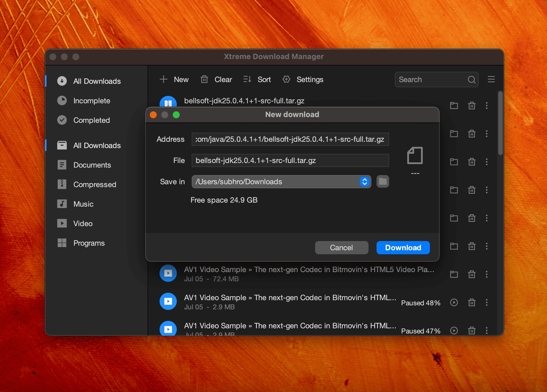
Task: Click the File name input field
Action: click(x=290, y=160)
